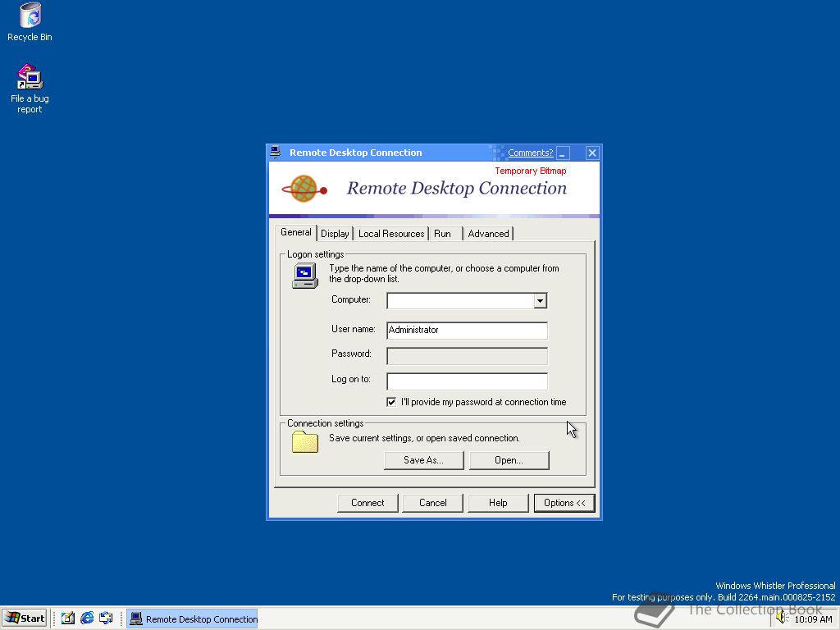Launch Internet Explorer from quick launch

(x=87, y=619)
